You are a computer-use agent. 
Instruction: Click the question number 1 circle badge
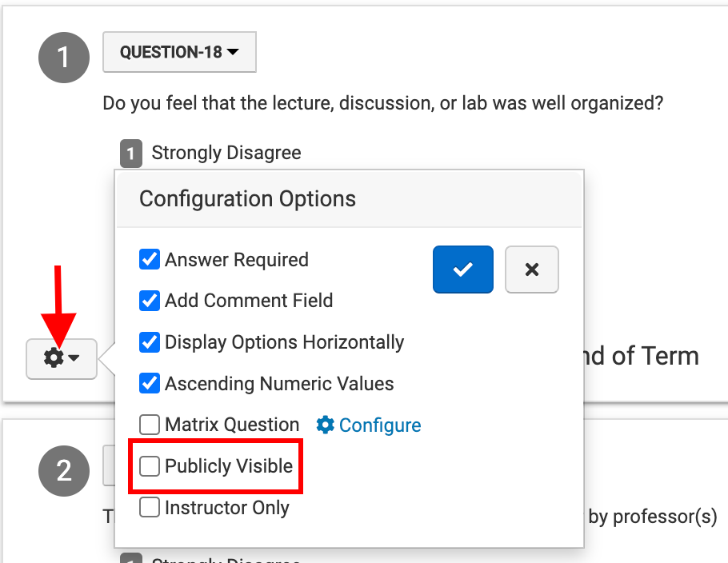click(64, 58)
